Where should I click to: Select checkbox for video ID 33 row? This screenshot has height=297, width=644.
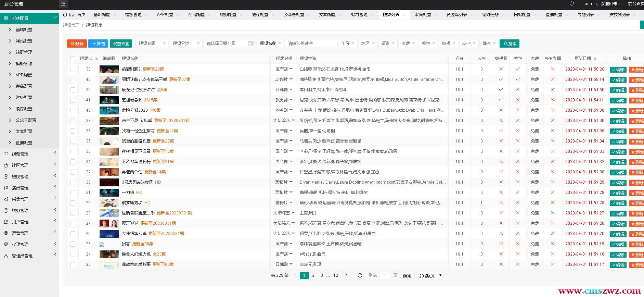(x=73, y=69)
